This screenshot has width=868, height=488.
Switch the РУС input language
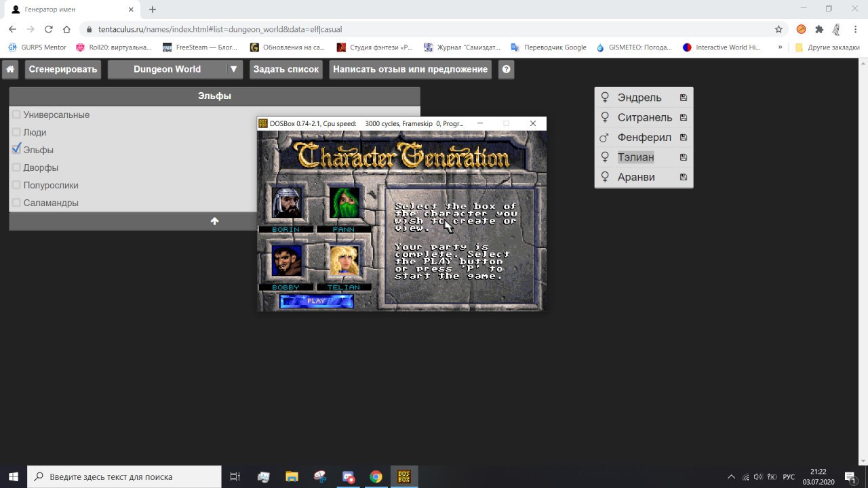[789, 476]
